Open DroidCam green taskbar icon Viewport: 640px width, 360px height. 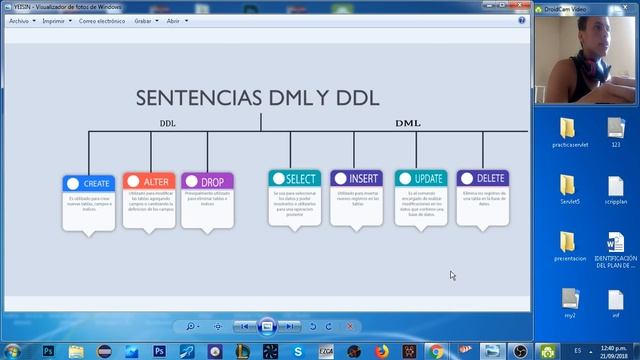[x=547, y=351]
